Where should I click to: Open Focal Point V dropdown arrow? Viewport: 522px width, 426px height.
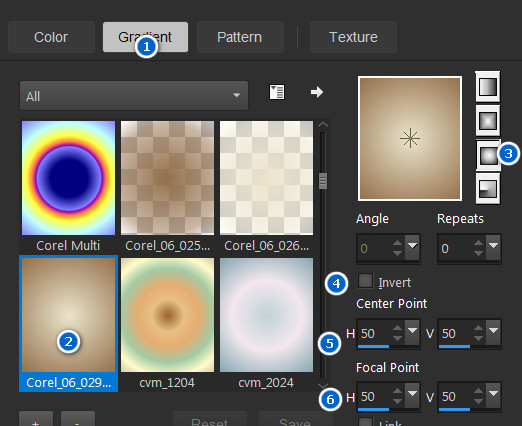click(493, 396)
